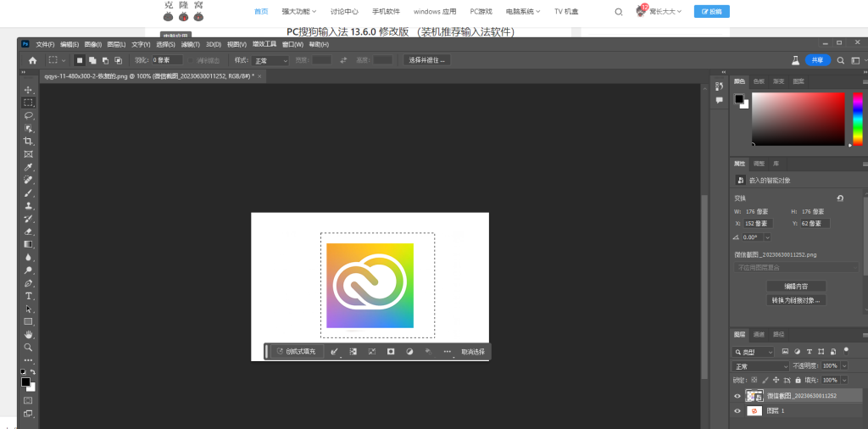Toggle lock image pixels brush icon
Viewport: 868px width, 429px height.
click(x=765, y=381)
